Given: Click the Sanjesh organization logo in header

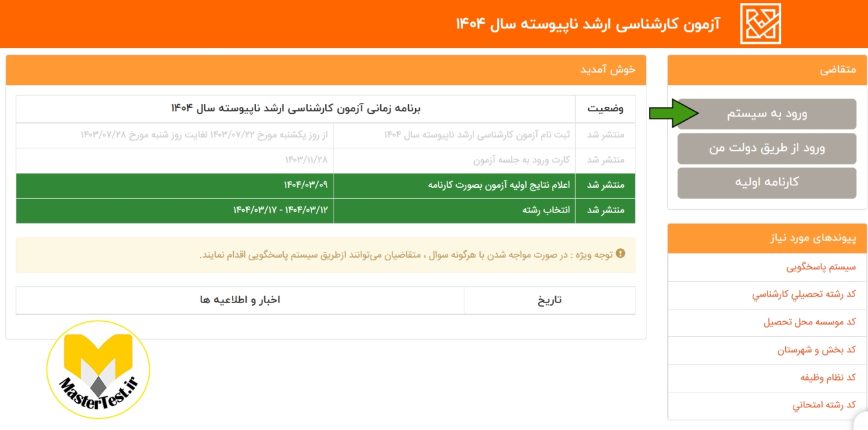Looking at the screenshot, I should coord(760,24).
